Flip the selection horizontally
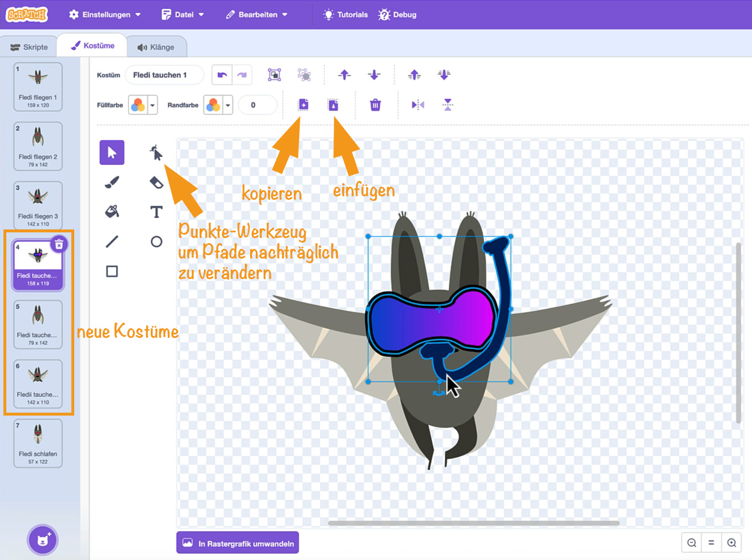Screen dimensions: 752x560 pyautogui.click(x=418, y=105)
